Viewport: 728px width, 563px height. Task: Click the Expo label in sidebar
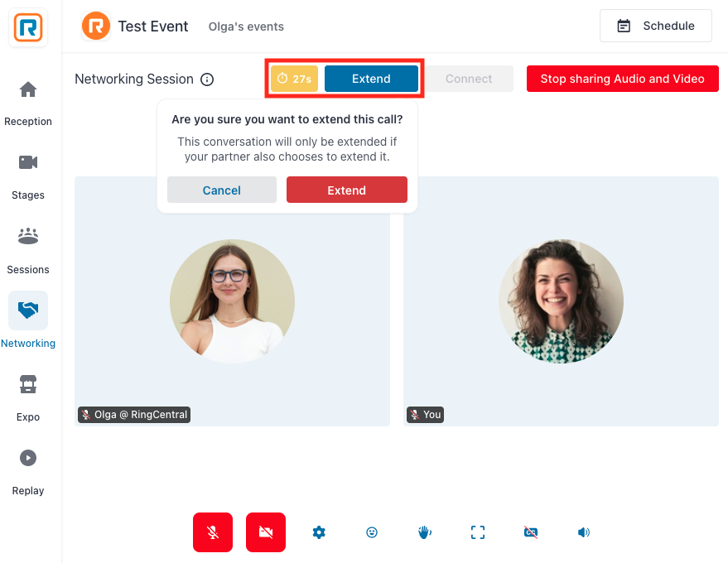tap(28, 417)
